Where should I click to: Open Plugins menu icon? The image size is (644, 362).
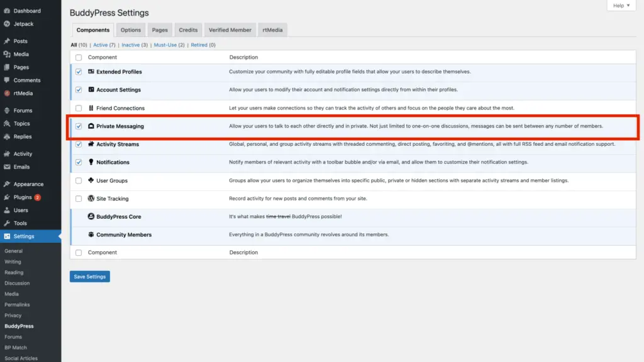click(7, 197)
